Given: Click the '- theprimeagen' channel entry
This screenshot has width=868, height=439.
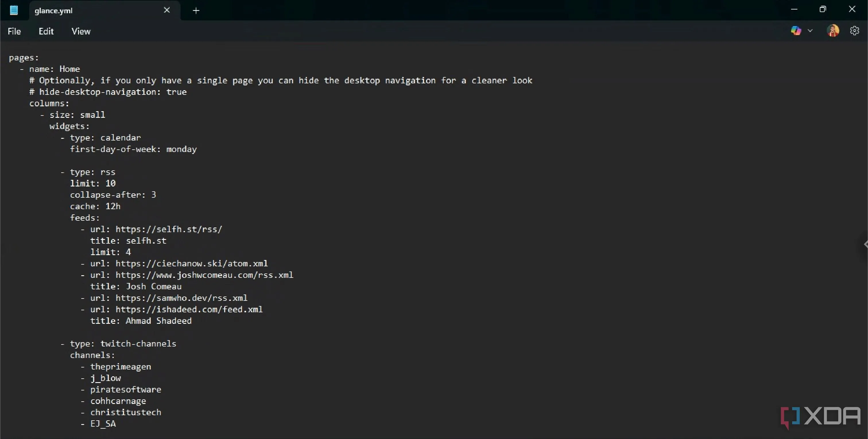Looking at the screenshot, I should click(x=116, y=367).
